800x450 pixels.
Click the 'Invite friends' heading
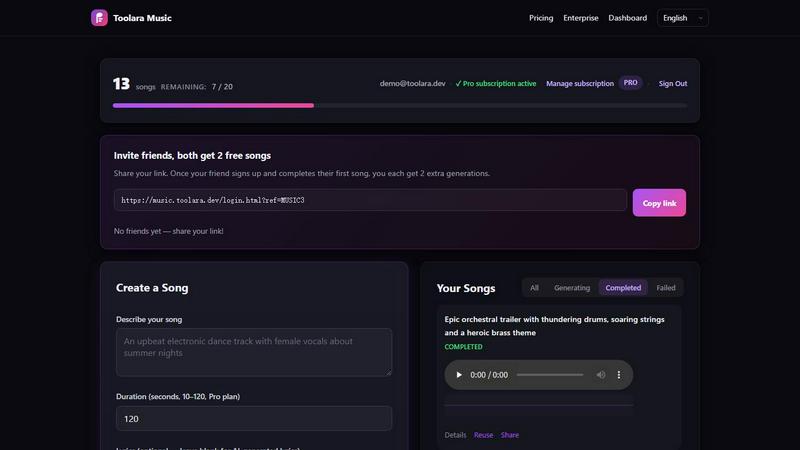coord(192,156)
